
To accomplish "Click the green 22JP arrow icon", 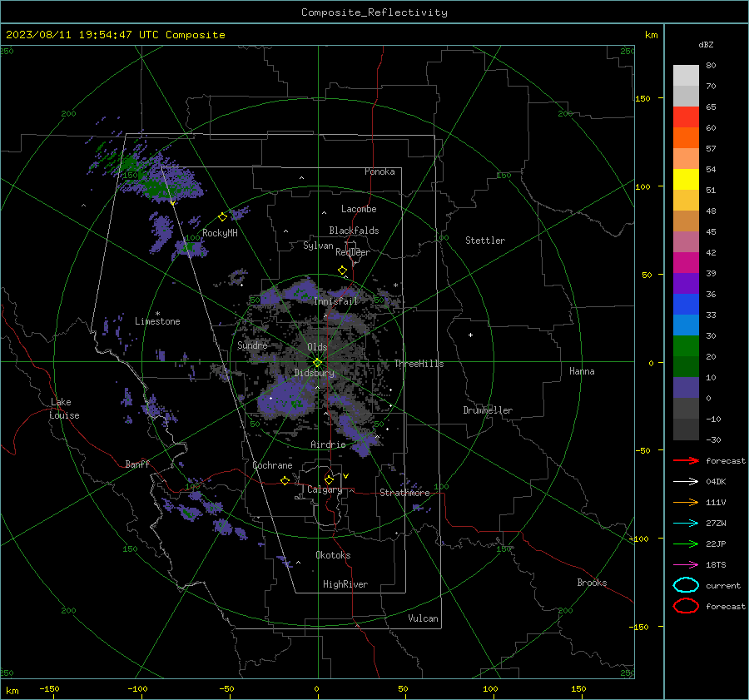I will [686, 544].
